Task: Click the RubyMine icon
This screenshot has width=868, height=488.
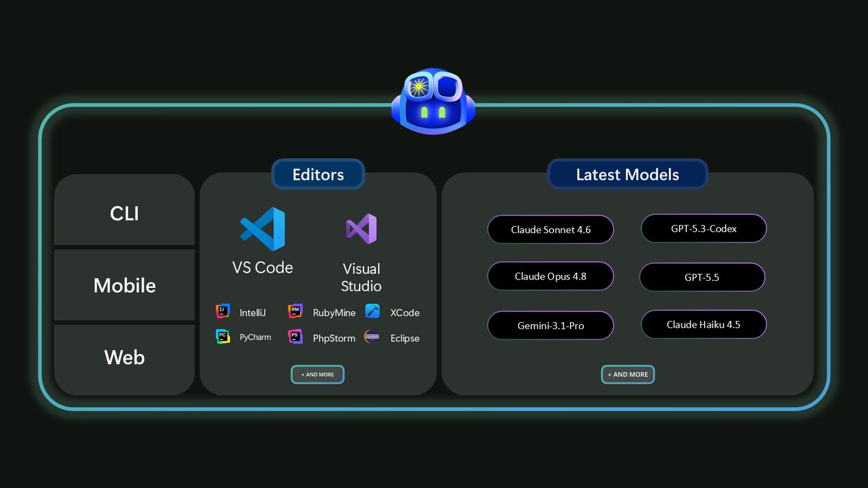Action: [295, 311]
